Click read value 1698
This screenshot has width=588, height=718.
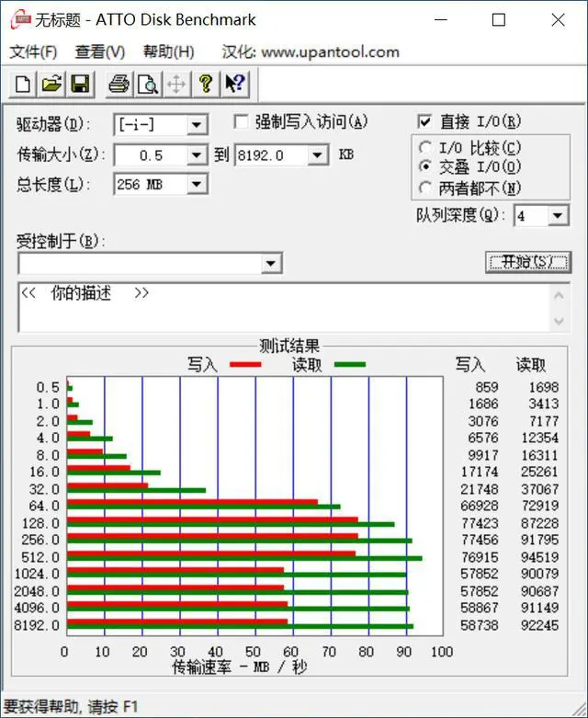(x=544, y=387)
